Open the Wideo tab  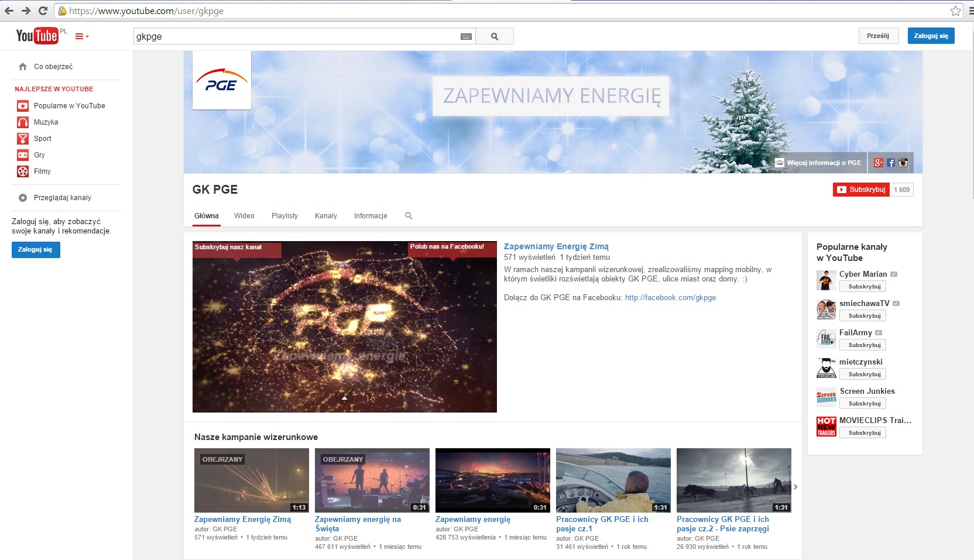244,216
